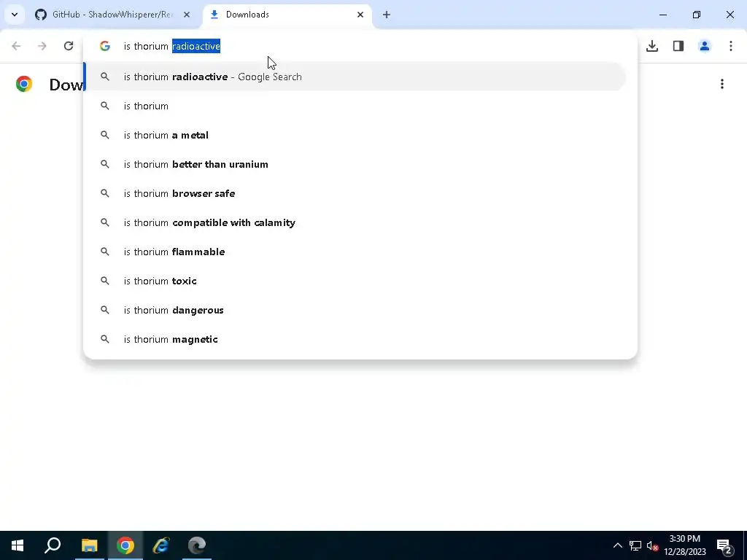Click search icon beside 'is thorium magnetic'
Screen dimensions: 747x560
(105, 339)
